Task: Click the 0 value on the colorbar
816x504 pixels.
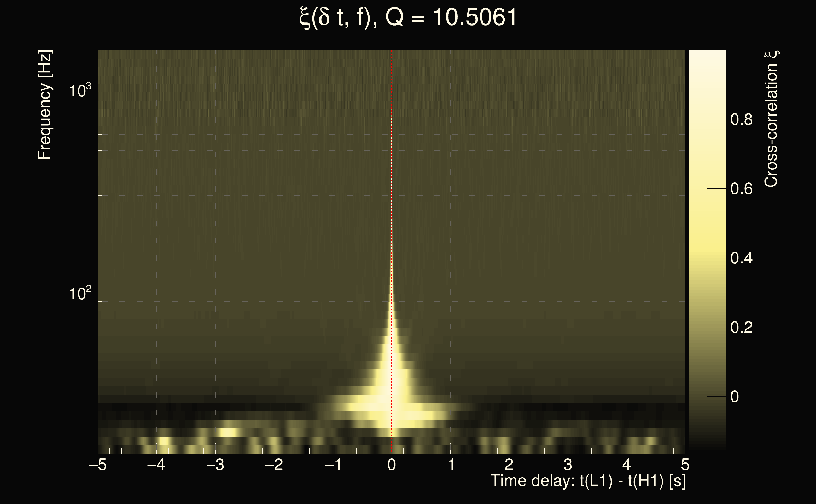Action: pos(735,397)
